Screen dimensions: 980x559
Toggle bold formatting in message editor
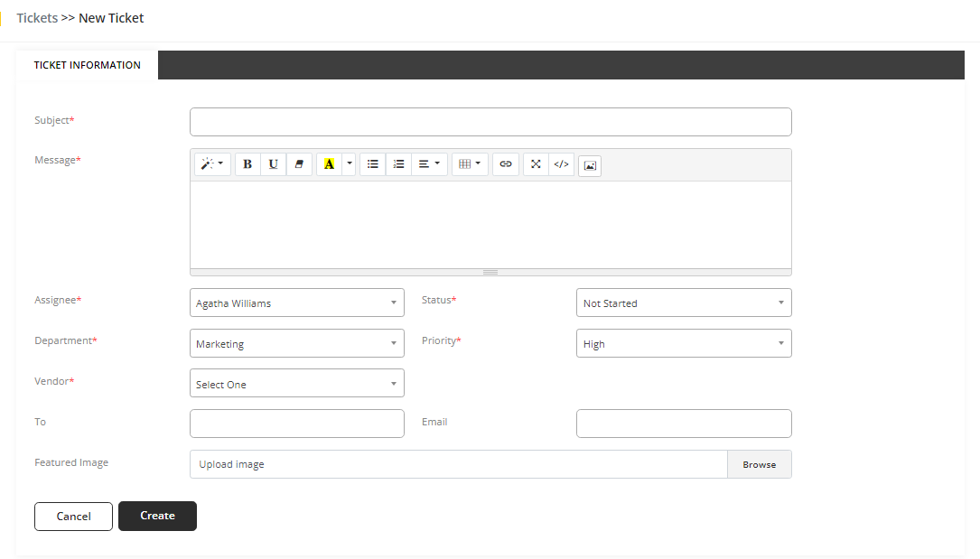(x=247, y=164)
